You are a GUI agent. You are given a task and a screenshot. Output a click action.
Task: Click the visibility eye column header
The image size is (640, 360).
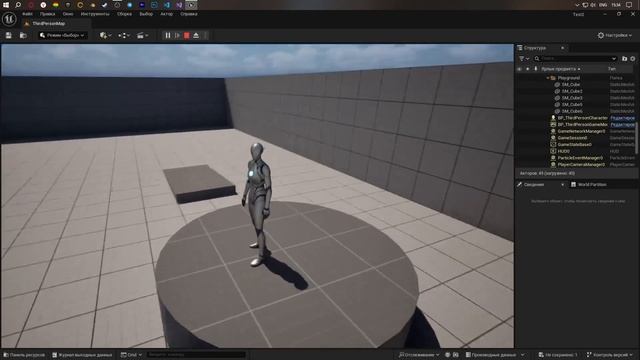(x=519, y=69)
